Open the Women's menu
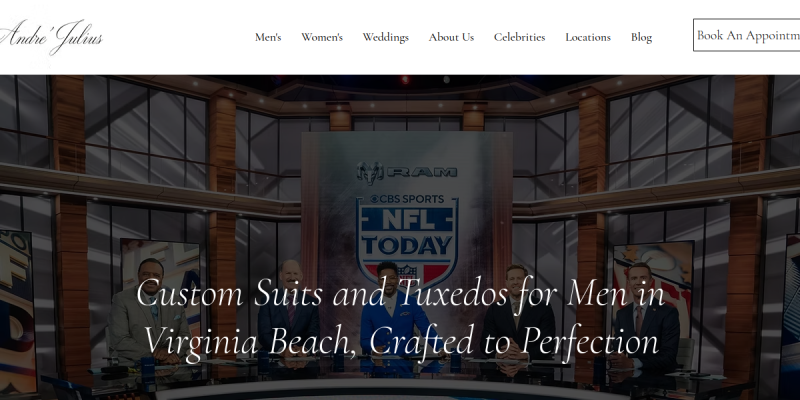This screenshot has height=400, width=800. click(x=322, y=37)
